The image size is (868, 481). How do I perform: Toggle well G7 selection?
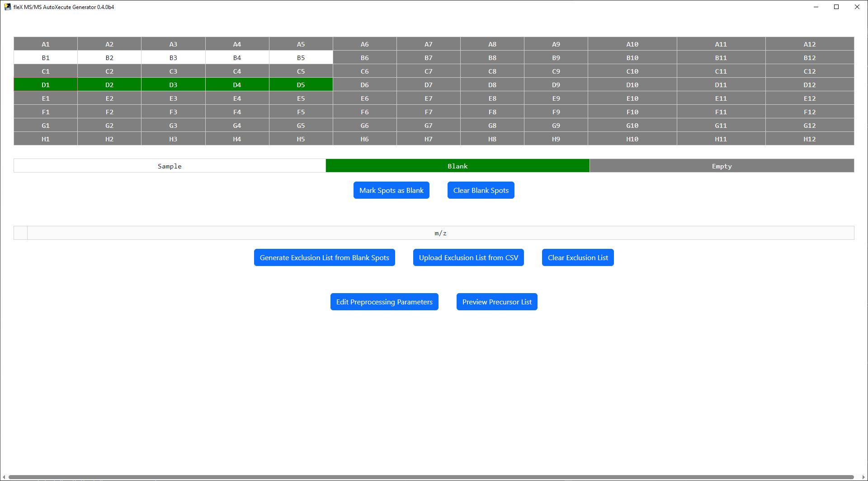tap(429, 125)
